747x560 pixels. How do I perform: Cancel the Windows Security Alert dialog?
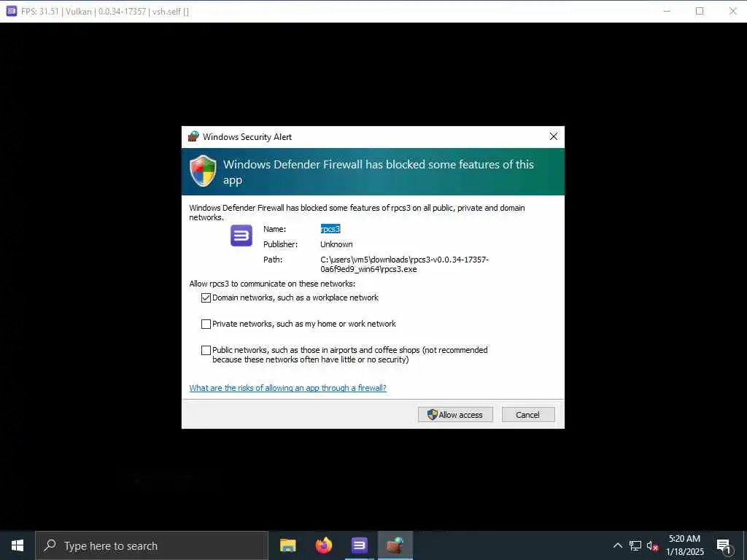pos(528,415)
